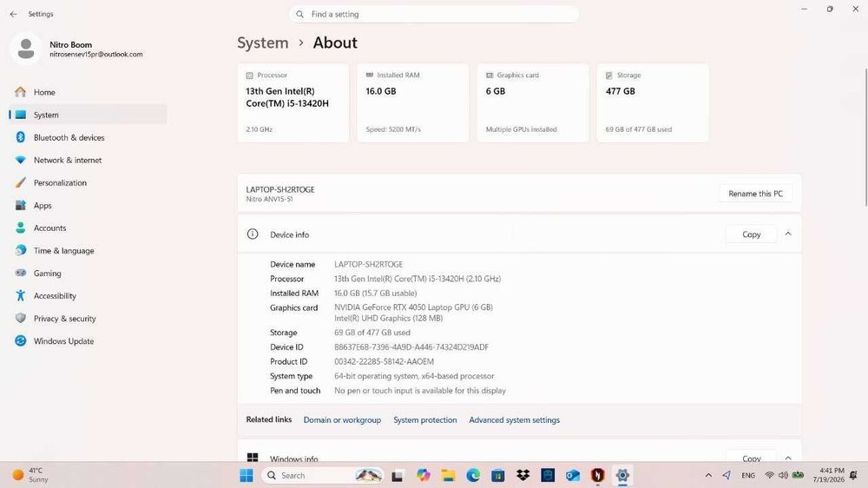Click the No pen or touch input text
The height and width of the screenshot is (488, 868).
420,391
